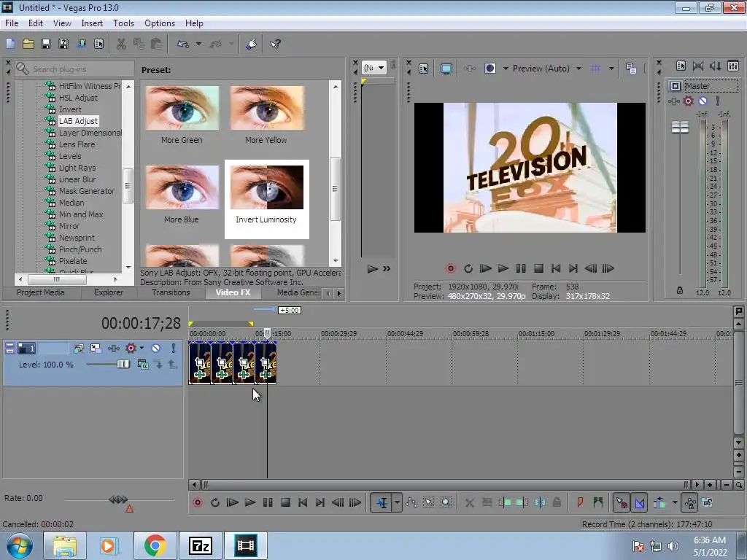Open the Options menu
Image resolution: width=747 pixels, height=560 pixels.
pyautogui.click(x=160, y=23)
